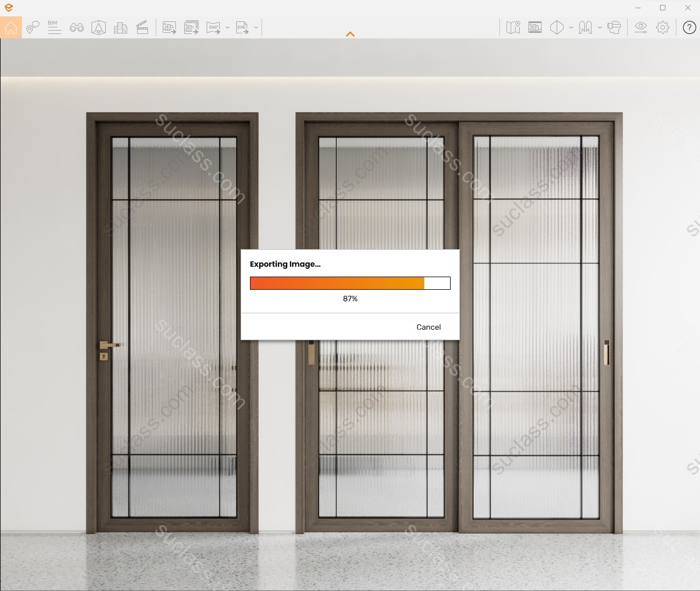Open the mini map icon

pos(513,27)
